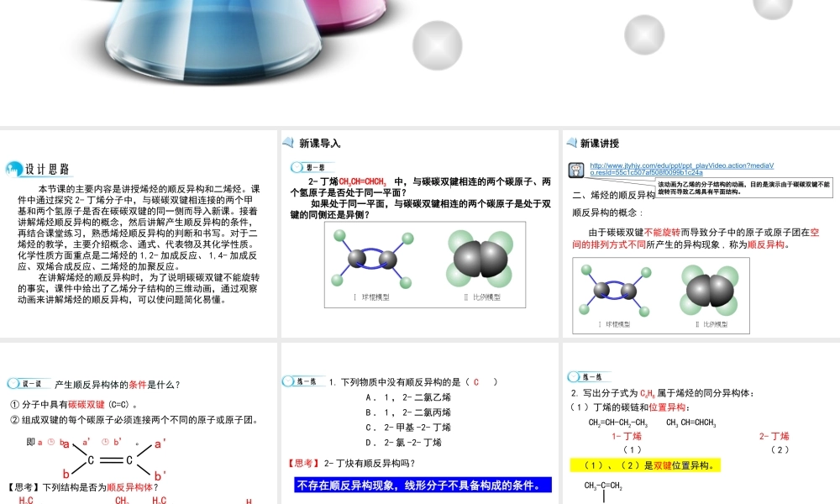Click the animation description callout box
The width and height of the screenshot is (840, 504).
(x=742, y=187)
